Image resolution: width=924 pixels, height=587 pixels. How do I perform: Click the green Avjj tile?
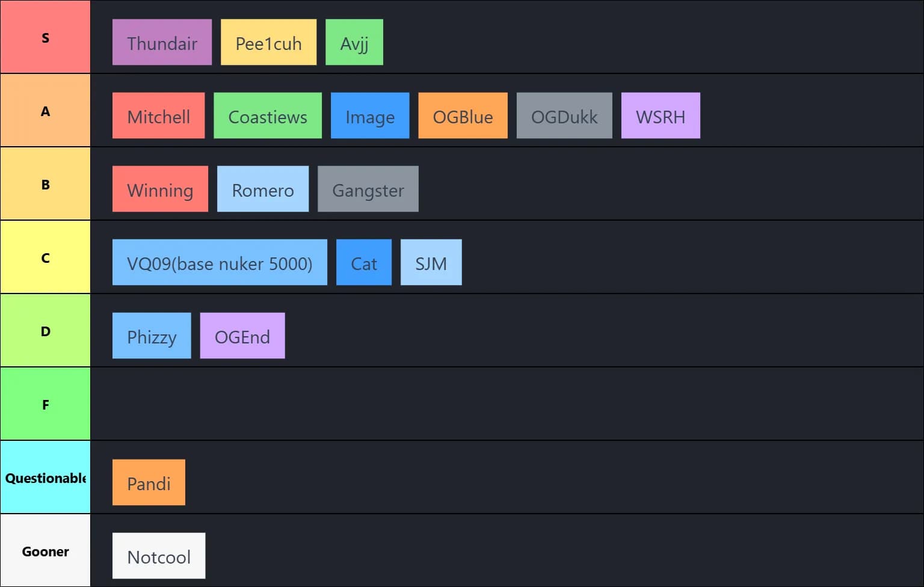354,42
